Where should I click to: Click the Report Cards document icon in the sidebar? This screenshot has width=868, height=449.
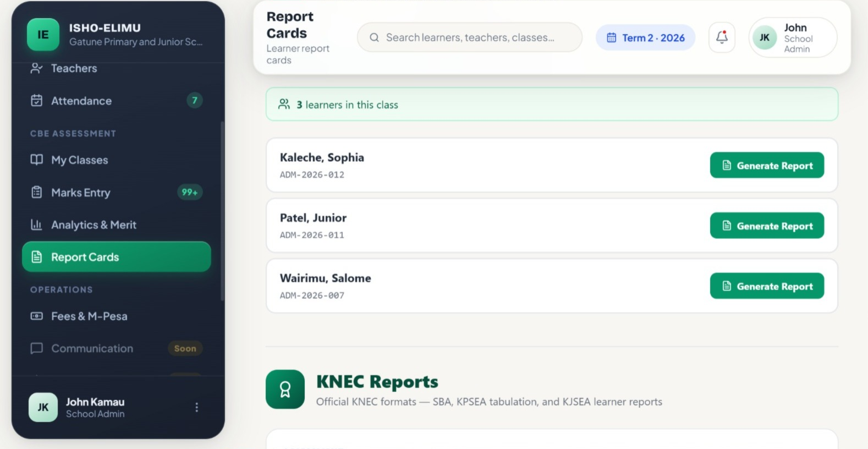37,257
